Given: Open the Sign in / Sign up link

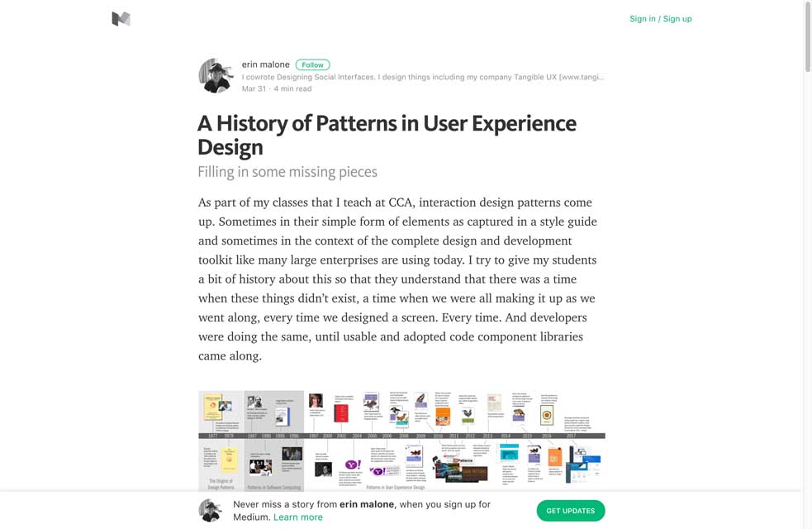Looking at the screenshot, I should (660, 19).
